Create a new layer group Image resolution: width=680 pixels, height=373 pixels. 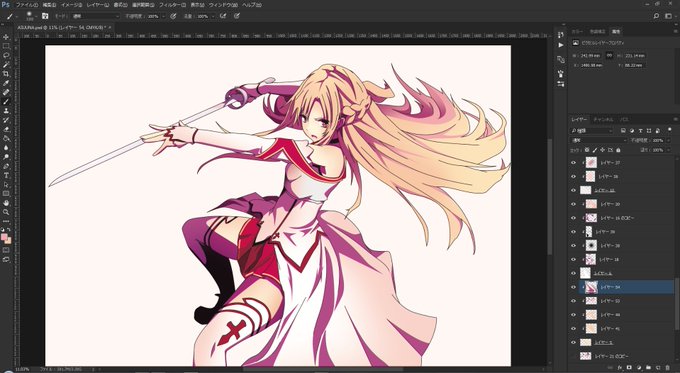648,368
